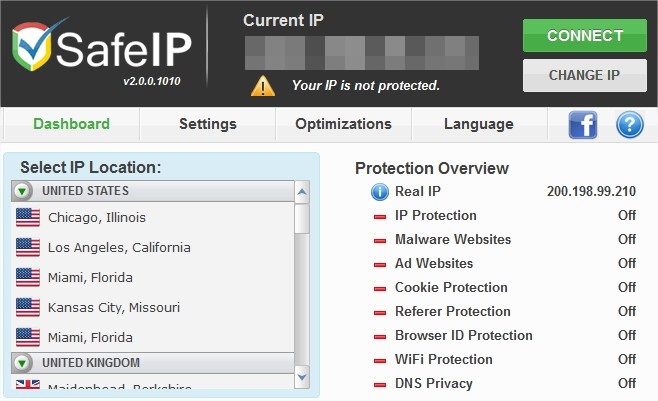The height and width of the screenshot is (401, 658).
Task: Toggle the WiFi Protection status
Action: click(626, 360)
